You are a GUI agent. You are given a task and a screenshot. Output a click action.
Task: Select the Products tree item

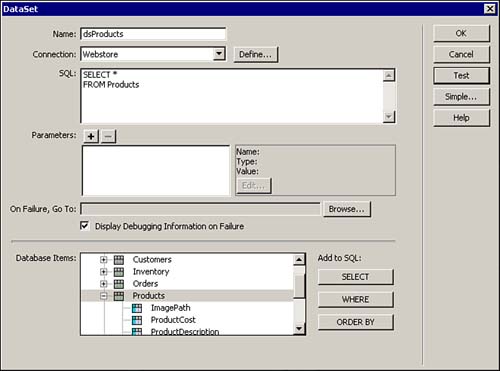coord(149,296)
